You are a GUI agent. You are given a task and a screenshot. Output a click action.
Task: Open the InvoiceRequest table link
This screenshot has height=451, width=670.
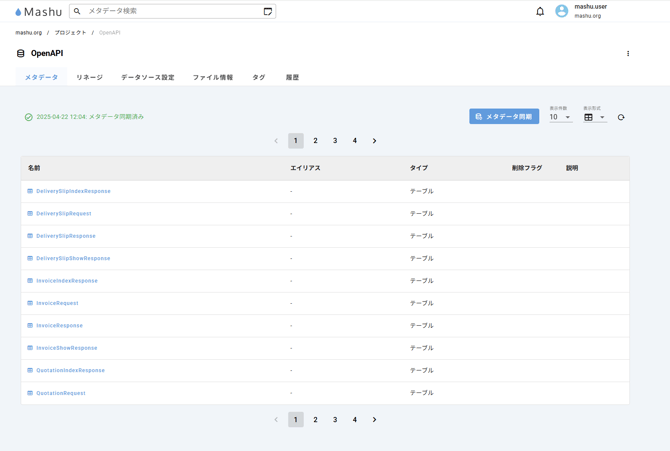[57, 303]
